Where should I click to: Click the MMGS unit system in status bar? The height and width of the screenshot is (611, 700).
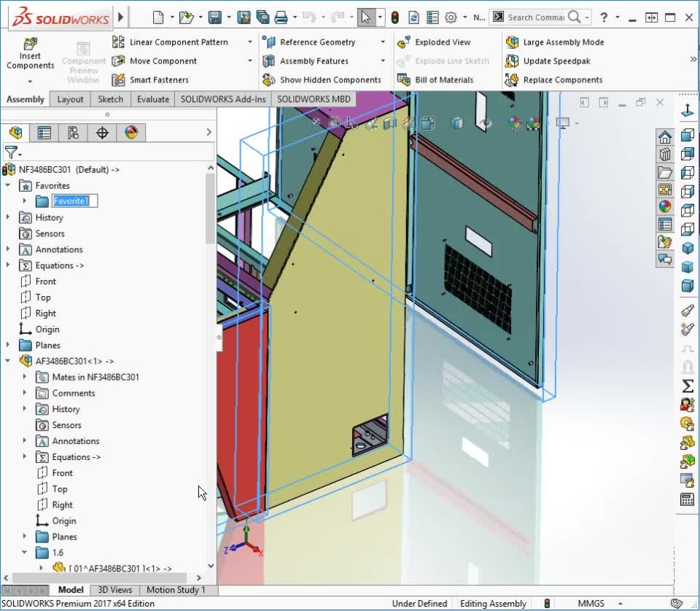(x=591, y=604)
